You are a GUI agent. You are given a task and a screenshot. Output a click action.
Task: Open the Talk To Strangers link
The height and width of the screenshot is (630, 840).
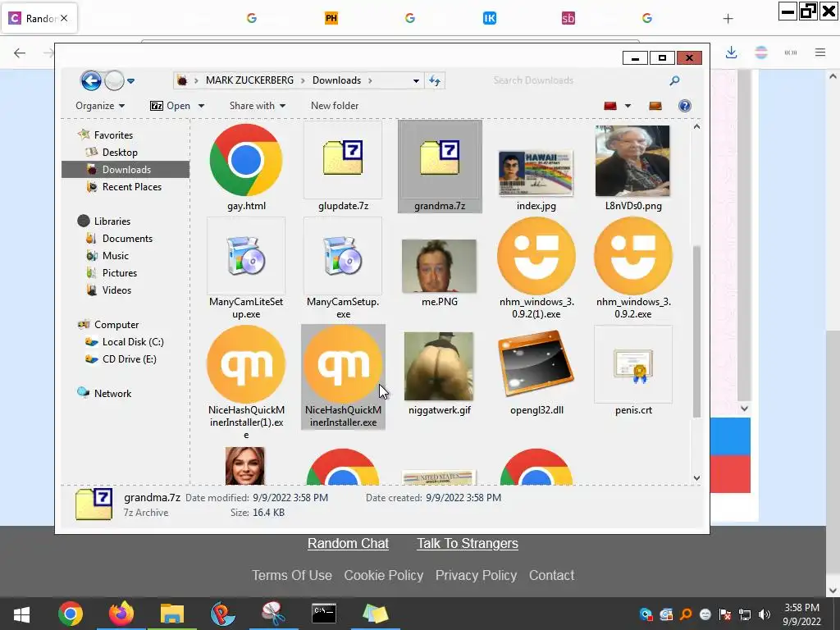click(x=468, y=543)
